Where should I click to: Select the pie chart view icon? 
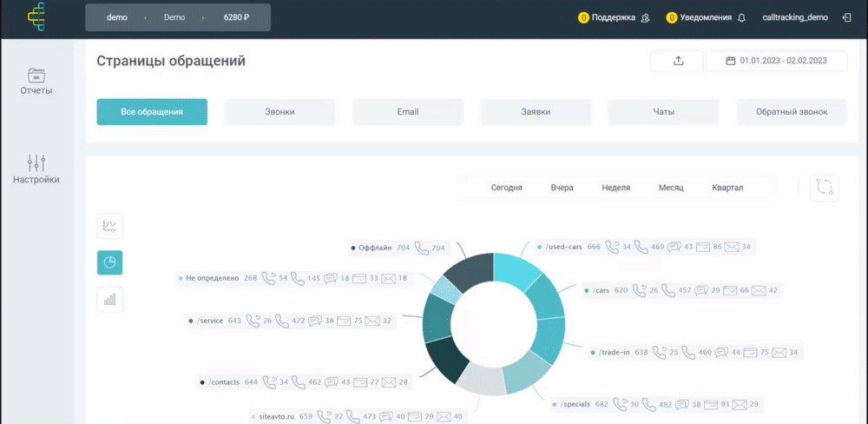coord(109,262)
